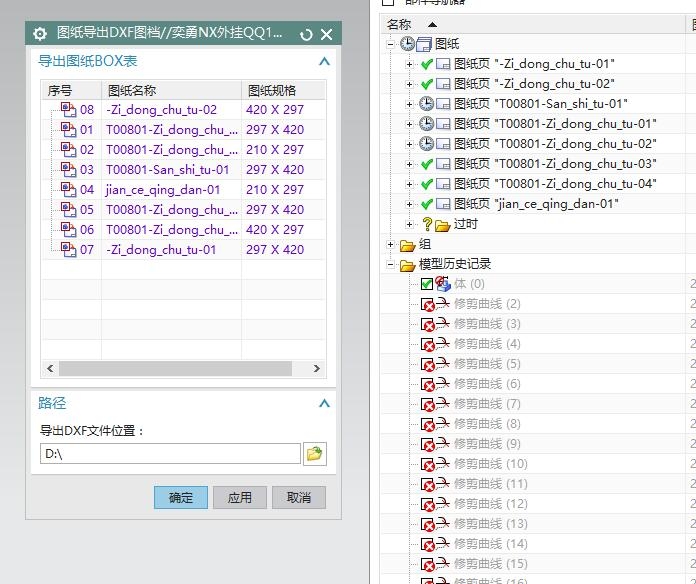Click table scrollbar right arrow
This screenshot has width=696, height=584.
(316, 368)
